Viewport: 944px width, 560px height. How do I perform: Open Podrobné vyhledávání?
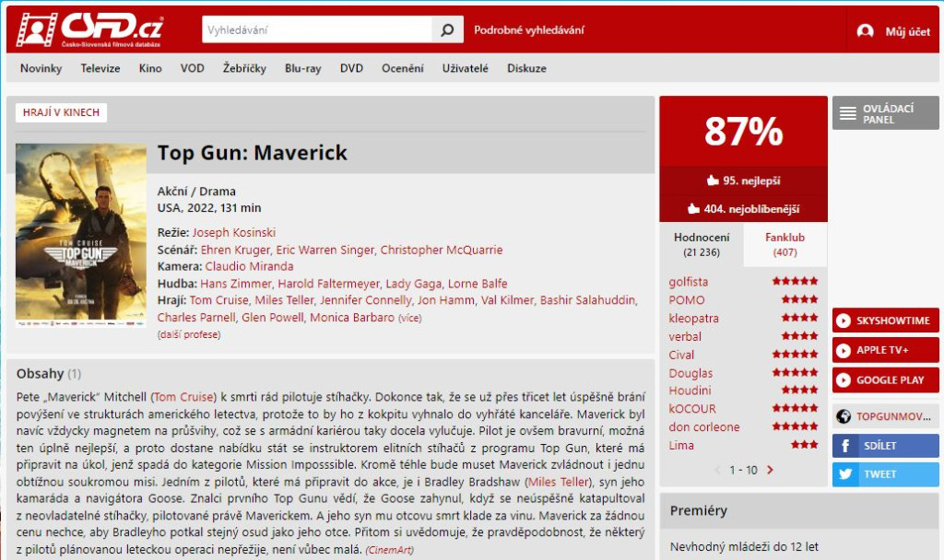(528, 30)
